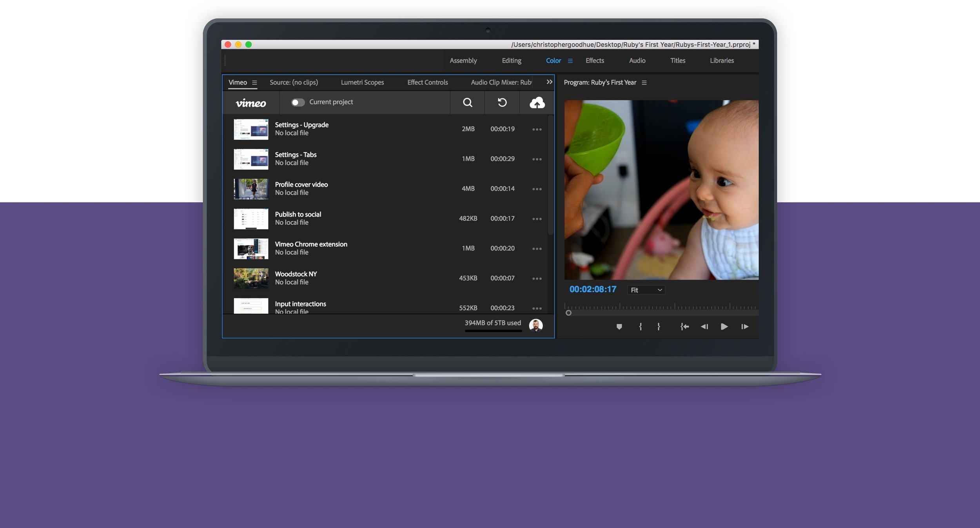Select the Profile cover video thumbnail

tap(251, 189)
